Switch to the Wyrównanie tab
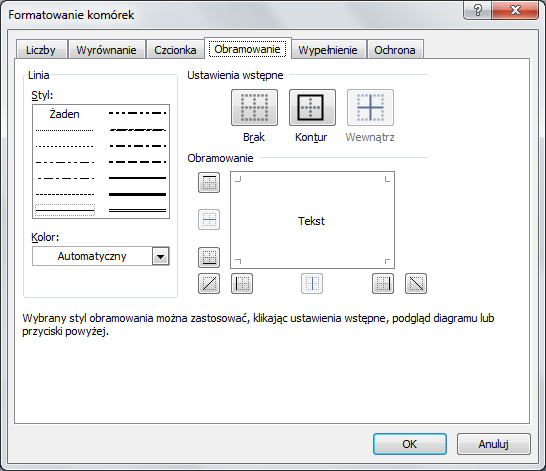The width and height of the screenshot is (546, 471). tap(106, 50)
